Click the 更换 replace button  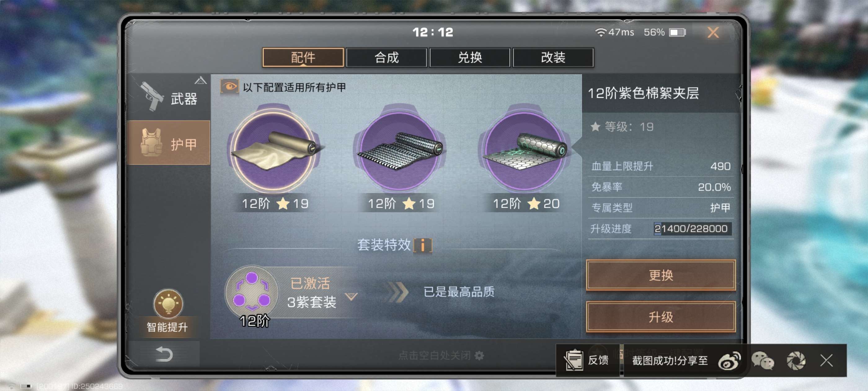coord(660,275)
